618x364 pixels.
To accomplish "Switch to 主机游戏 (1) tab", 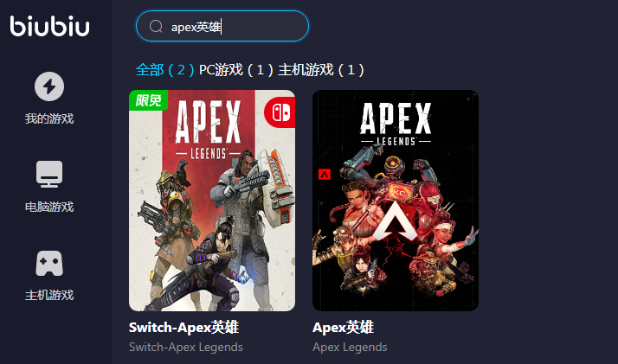I will click(321, 70).
